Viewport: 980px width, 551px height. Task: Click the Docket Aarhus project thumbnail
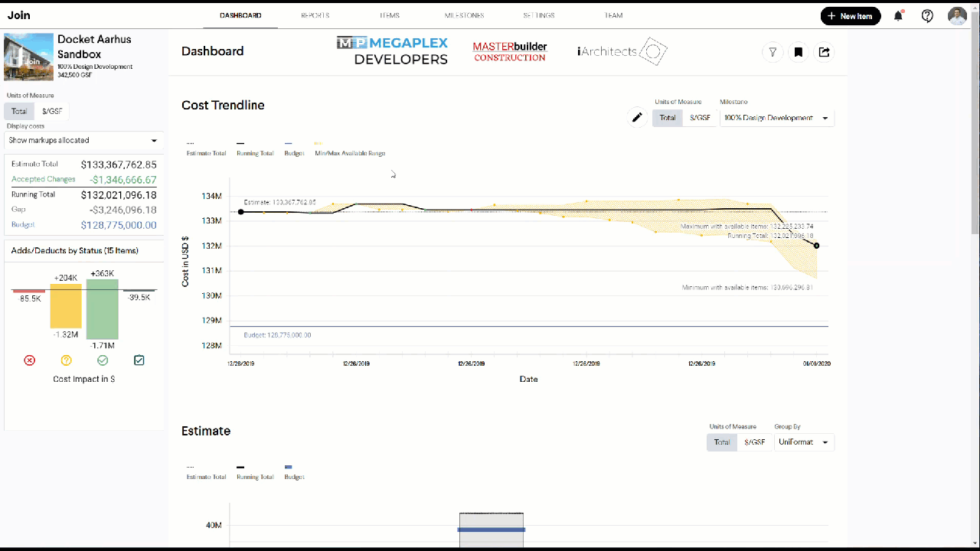pos(28,57)
